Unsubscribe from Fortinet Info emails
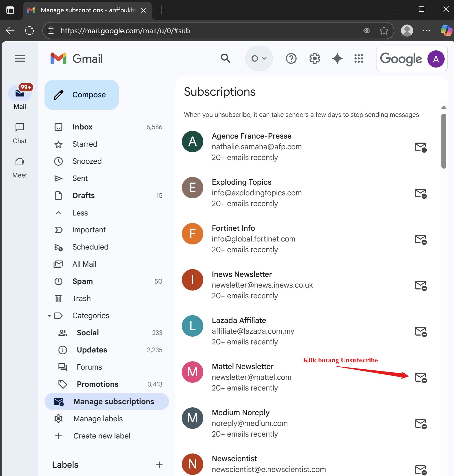The height and width of the screenshot is (476, 454). (421, 239)
